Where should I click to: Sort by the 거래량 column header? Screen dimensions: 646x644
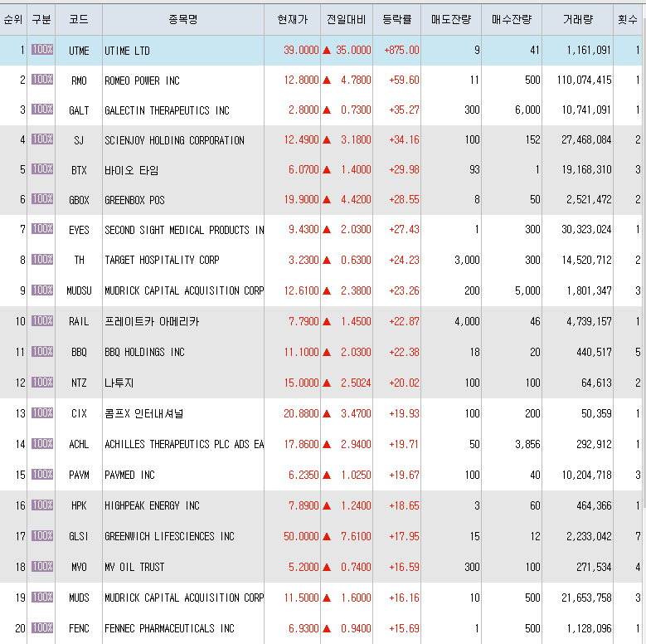[578, 19]
